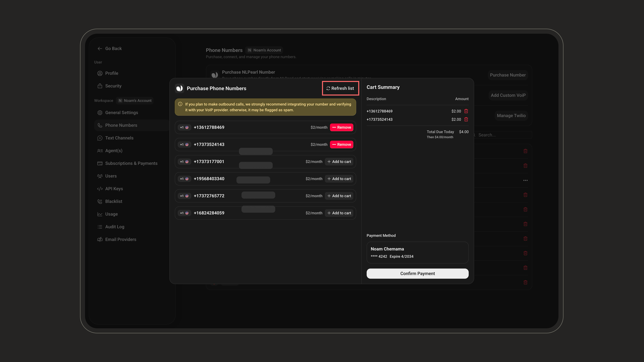Add +17373177001 to cart
Screen dimensions: 644x362
point(339,162)
